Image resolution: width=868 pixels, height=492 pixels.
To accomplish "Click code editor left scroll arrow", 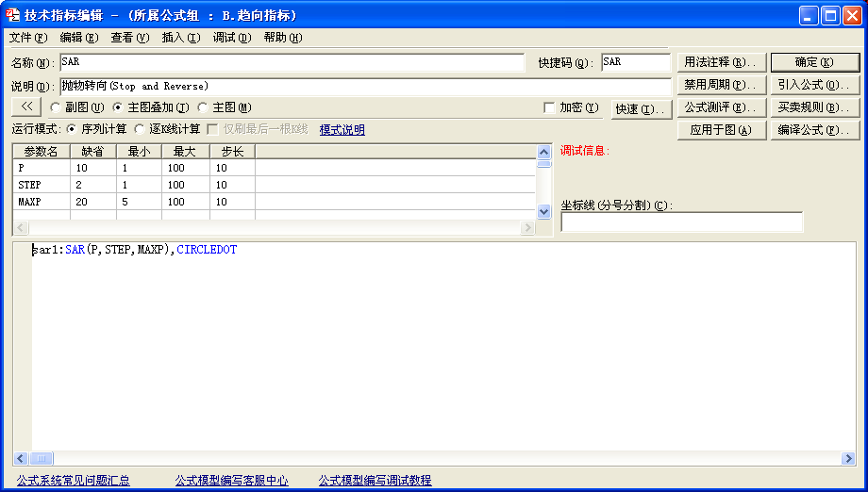I will pos(21,458).
